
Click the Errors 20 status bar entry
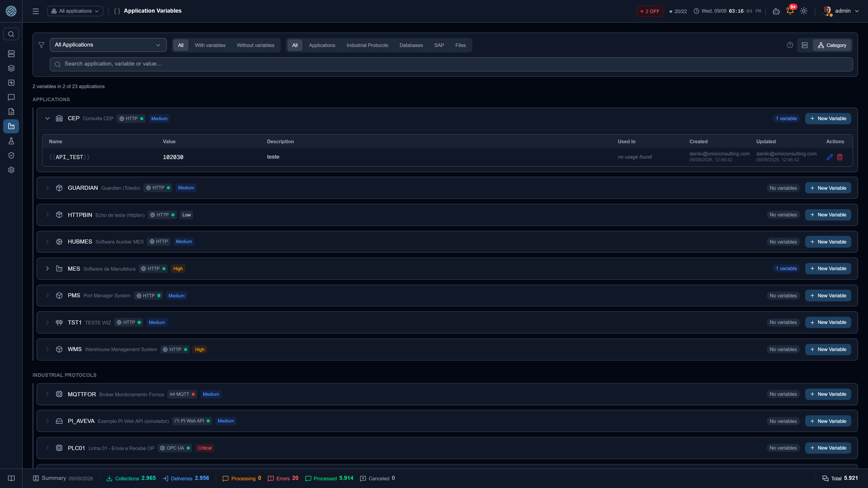coord(283,478)
